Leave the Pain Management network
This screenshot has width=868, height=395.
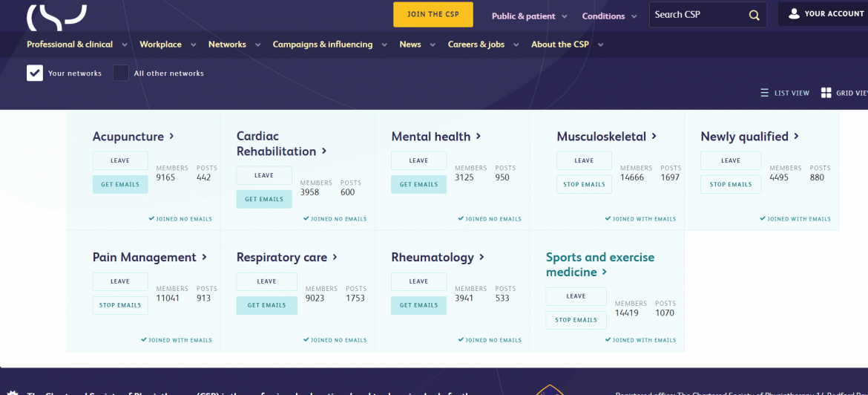pos(120,281)
